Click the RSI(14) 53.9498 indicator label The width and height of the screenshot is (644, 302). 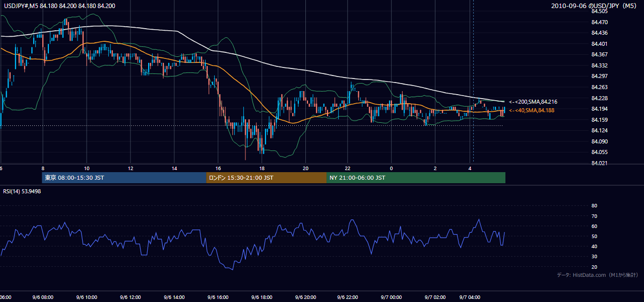pyautogui.click(x=22, y=191)
